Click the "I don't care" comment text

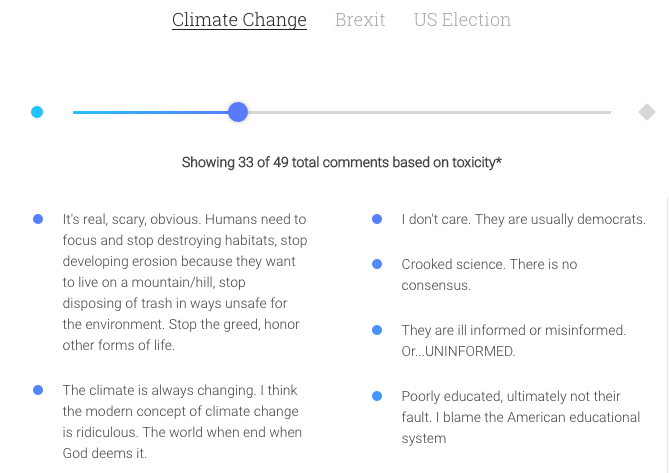(x=523, y=219)
